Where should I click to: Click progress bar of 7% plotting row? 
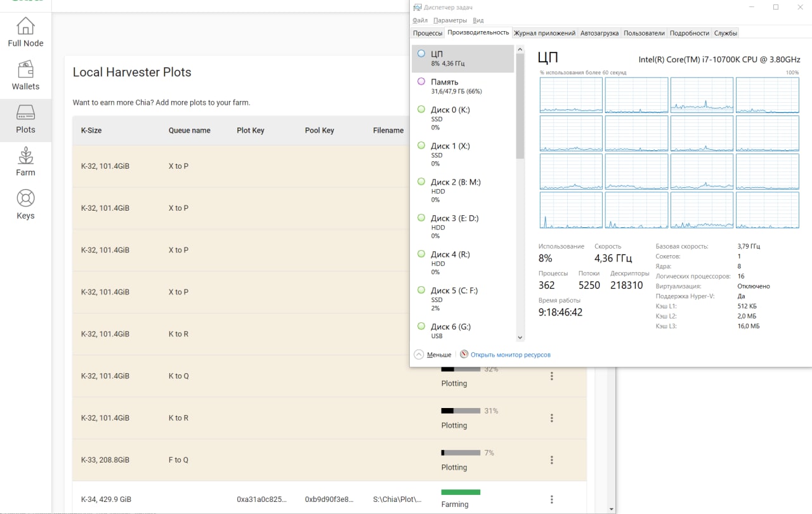pyautogui.click(x=461, y=452)
